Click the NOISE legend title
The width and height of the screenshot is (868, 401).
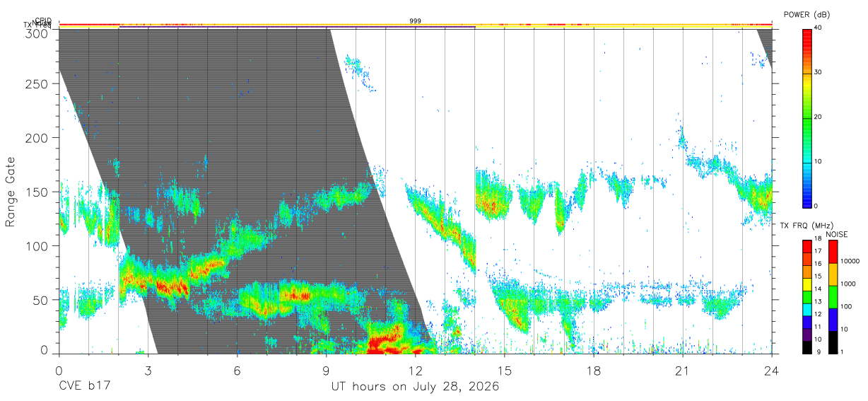pos(836,234)
